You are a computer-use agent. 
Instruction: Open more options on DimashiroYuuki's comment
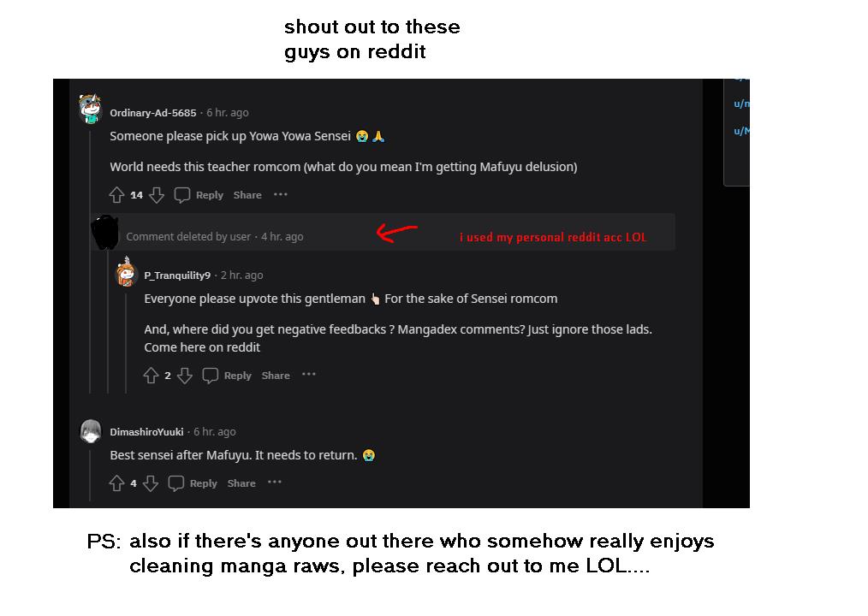[275, 483]
